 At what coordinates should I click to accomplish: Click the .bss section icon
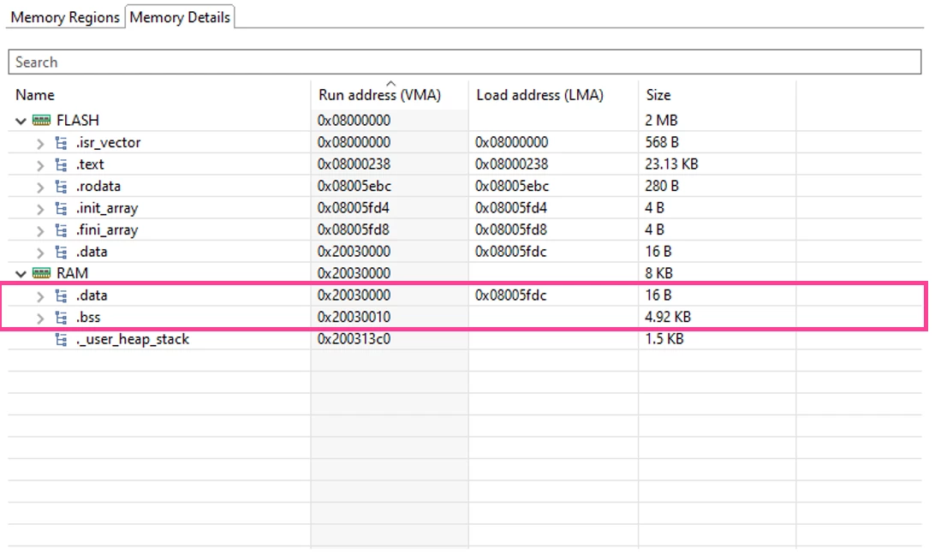61,318
